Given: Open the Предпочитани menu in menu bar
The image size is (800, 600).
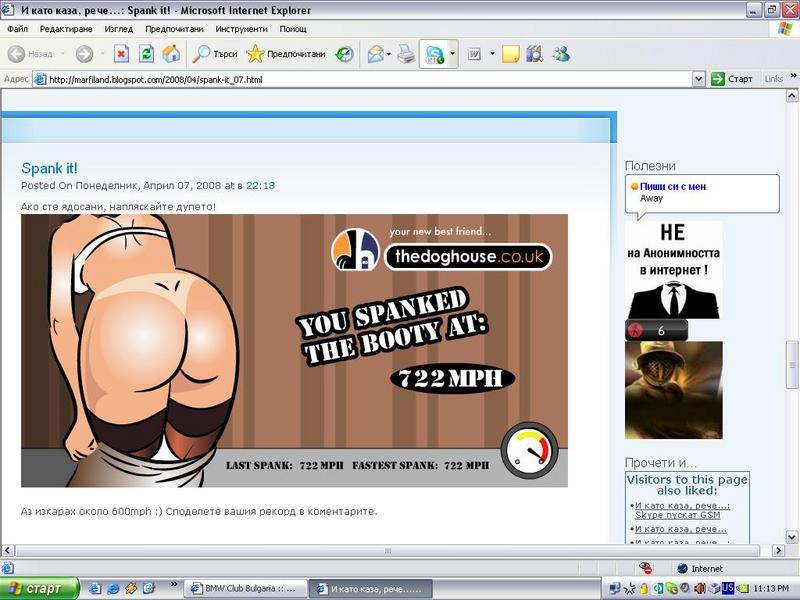Looking at the screenshot, I should tap(174, 29).
